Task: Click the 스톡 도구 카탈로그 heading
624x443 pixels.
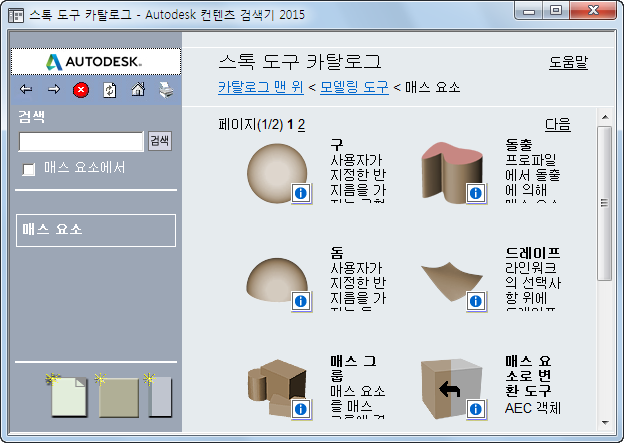Action: (x=300, y=62)
